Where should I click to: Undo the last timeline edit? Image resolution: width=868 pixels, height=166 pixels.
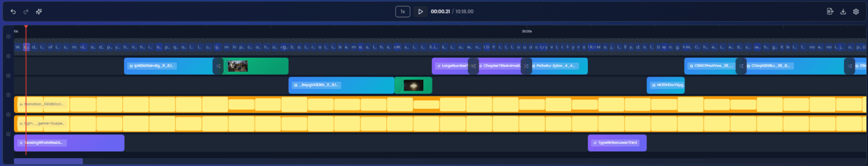pos(13,12)
